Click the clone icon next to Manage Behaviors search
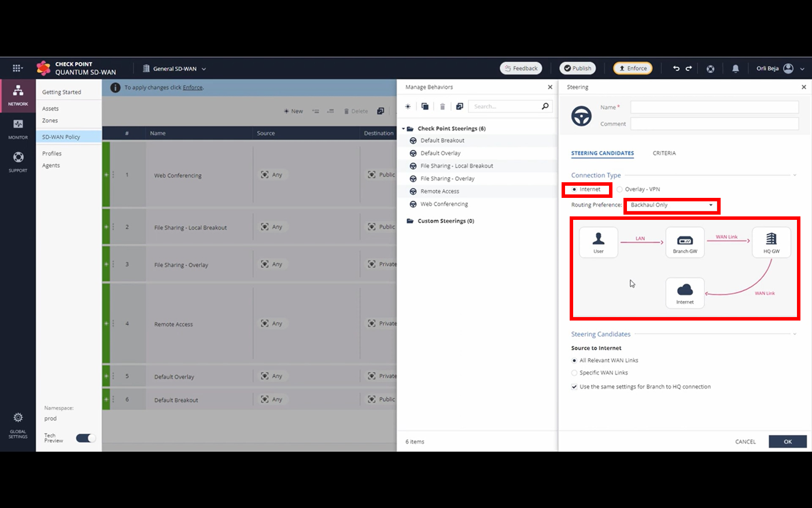The height and width of the screenshot is (508, 812). [459, 106]
